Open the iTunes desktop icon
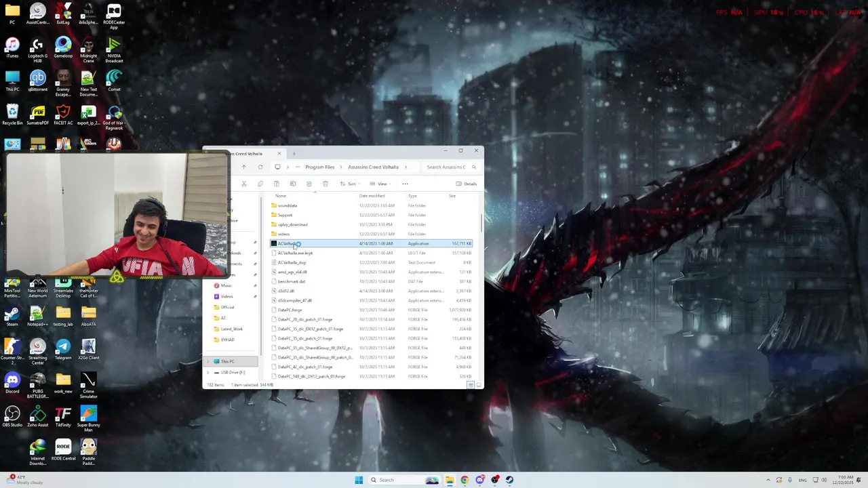Screen dimensions: 868x488 pyautogui.click(x=12, y=47)
